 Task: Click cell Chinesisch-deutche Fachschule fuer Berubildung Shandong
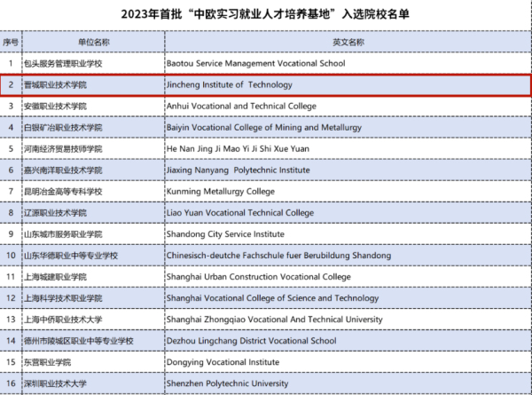348,256
